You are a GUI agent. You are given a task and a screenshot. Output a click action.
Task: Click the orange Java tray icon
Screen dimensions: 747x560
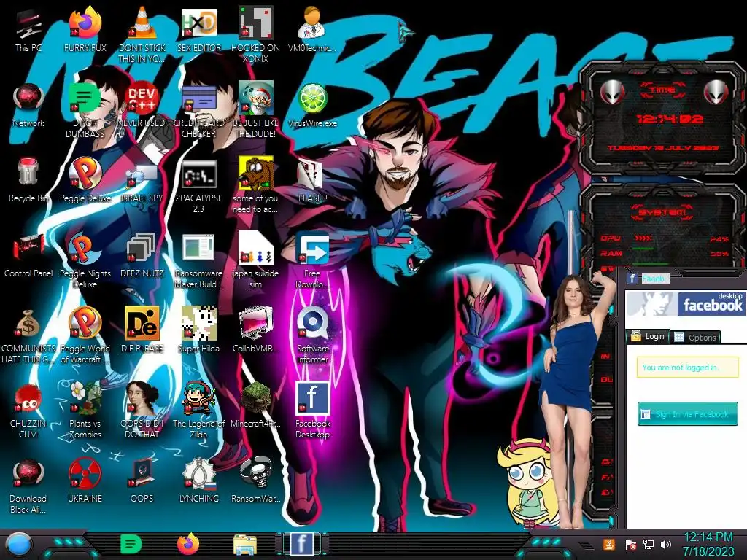coord(609,544)
